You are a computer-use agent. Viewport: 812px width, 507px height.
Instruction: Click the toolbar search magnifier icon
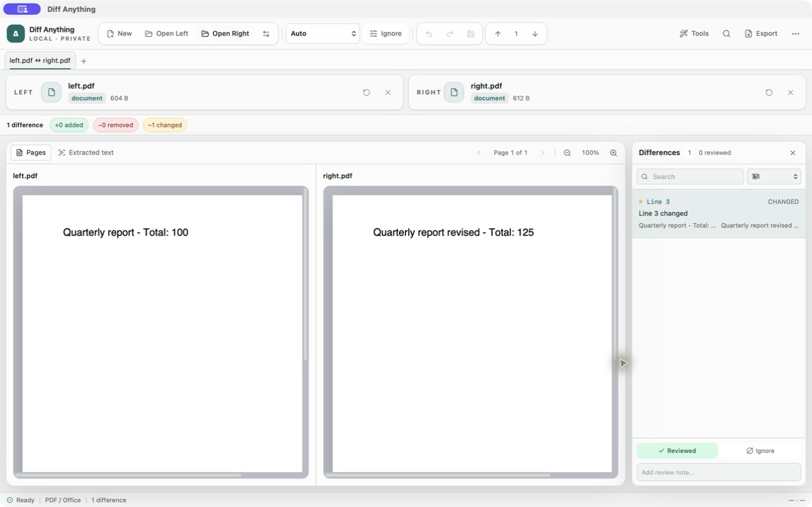pyautogui.click(x=726, y=34)
